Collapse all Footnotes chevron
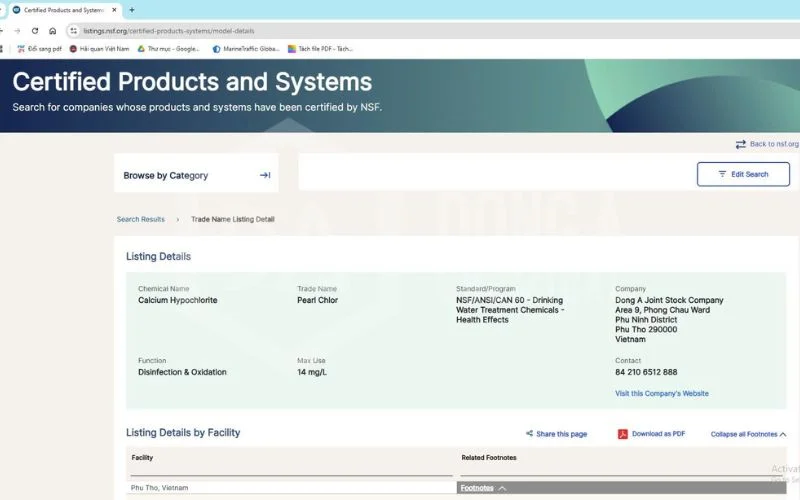 (x=783, y=434)
